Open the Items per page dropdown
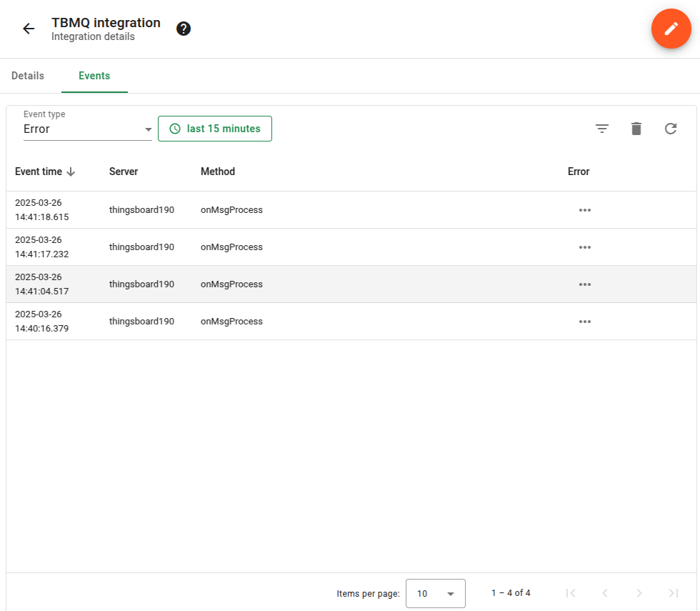 (435, 593)
